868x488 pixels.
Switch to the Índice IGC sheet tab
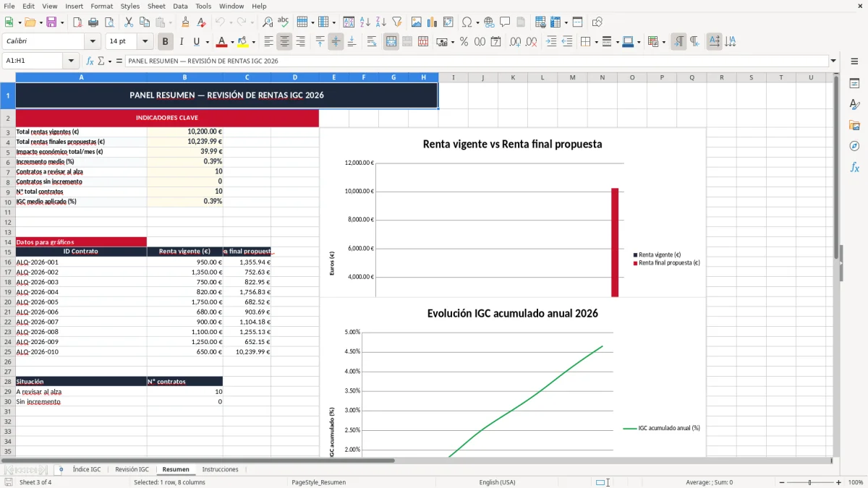[86, 469]
